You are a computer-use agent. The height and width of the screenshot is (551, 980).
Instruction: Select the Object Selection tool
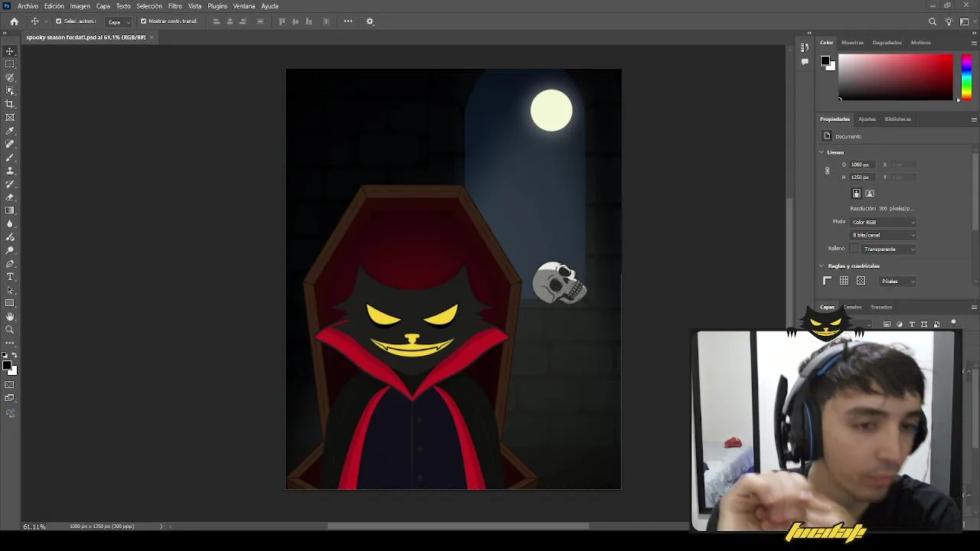(10, 91)
